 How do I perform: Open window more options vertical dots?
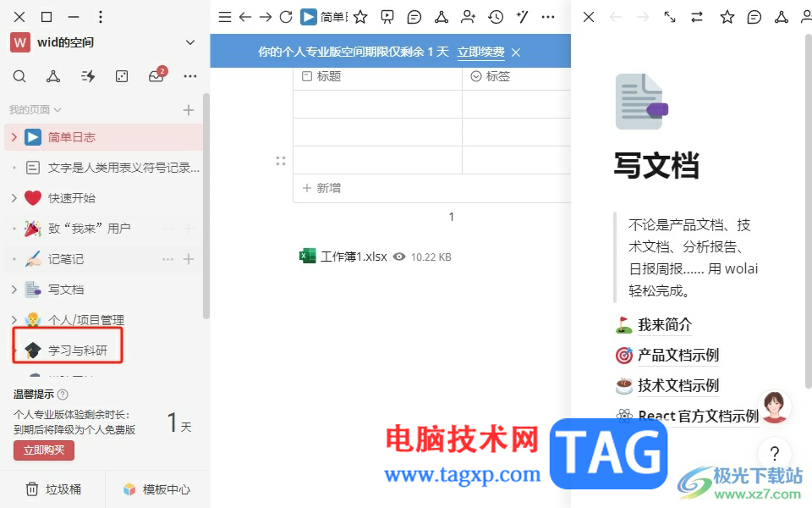tap(101, 17)
